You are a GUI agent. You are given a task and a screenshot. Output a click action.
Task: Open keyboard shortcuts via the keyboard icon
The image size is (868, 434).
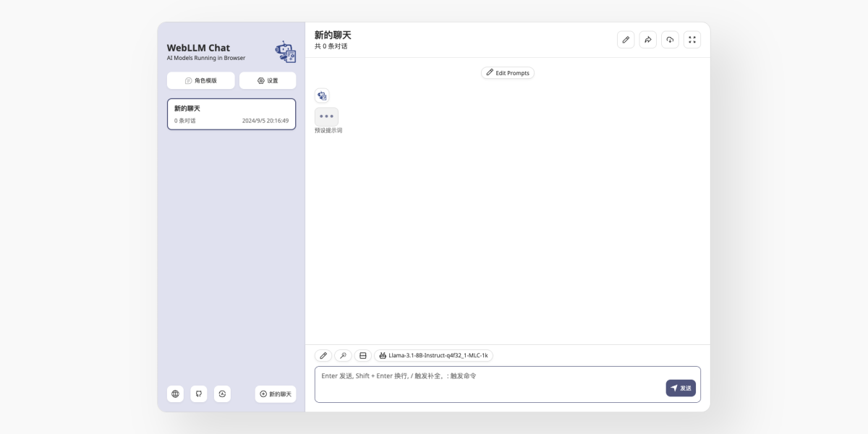tap(364, 355)
